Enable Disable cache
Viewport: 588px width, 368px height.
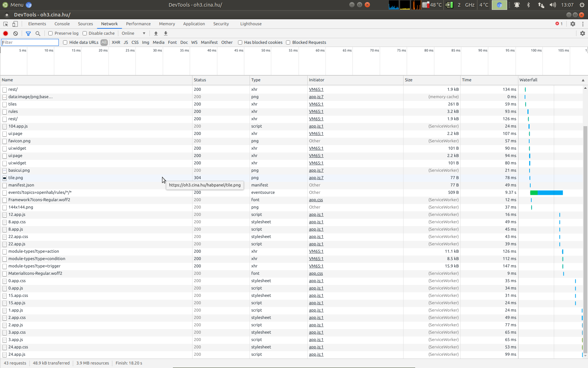(x=85, y=33)
